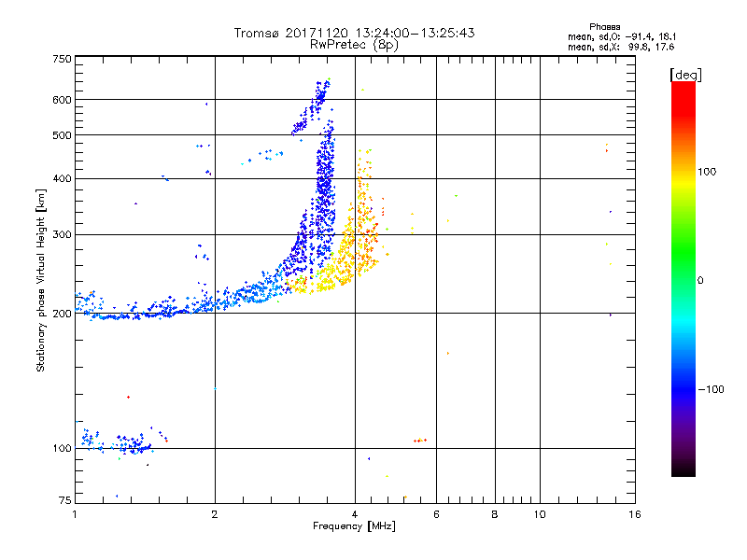Click the 'mean, sd,X: 99.8, 17.6' statistic
The width and height of the screenshot is (747, 560).
[621, 47]
